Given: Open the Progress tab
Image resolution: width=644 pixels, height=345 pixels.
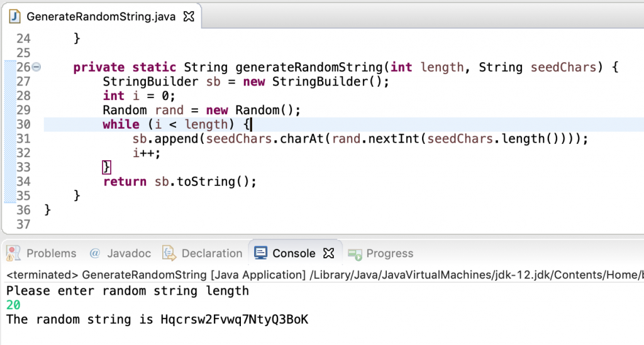Looking at the screenshot, I should [389, 253].
